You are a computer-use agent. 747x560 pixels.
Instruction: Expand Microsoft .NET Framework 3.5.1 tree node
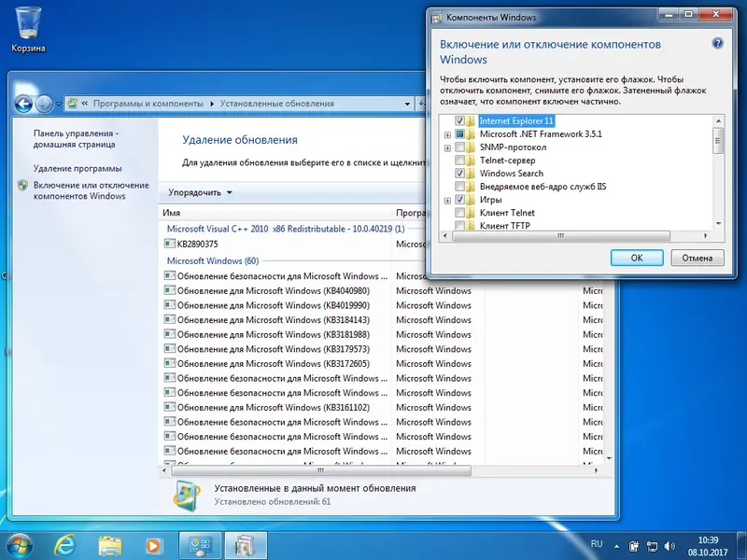pos(447,134)
